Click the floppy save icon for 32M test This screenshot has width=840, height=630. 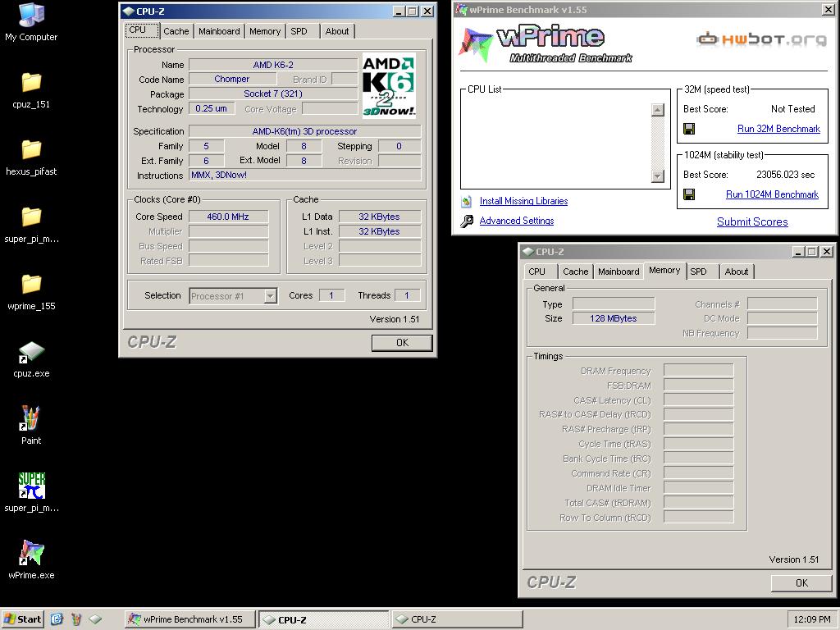[x=689, y=129]
